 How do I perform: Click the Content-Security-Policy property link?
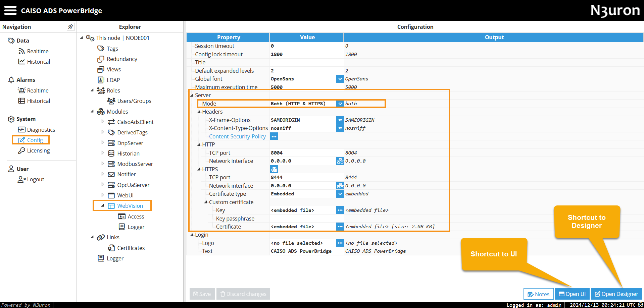[237, 136]
